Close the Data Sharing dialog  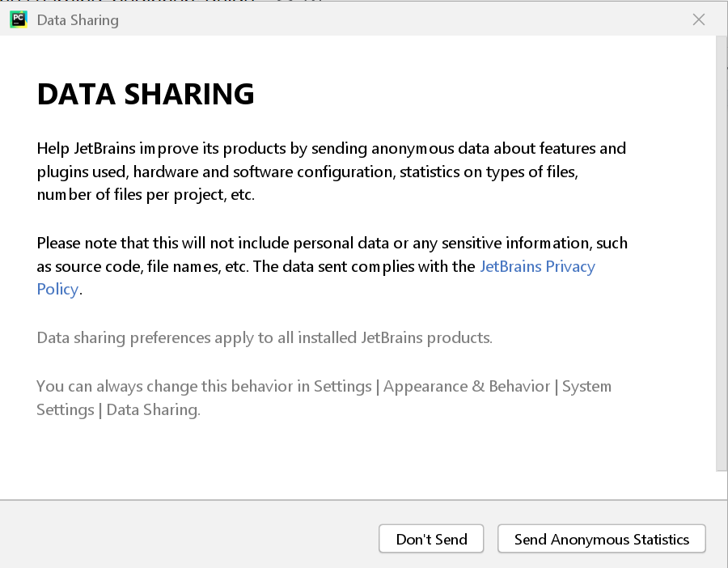(x=699, y=19)
